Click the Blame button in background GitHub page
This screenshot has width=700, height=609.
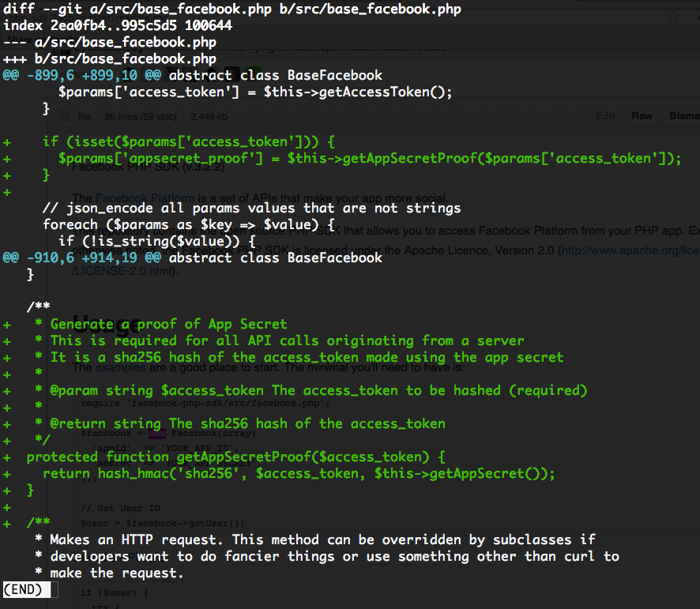tap(684, 116)
